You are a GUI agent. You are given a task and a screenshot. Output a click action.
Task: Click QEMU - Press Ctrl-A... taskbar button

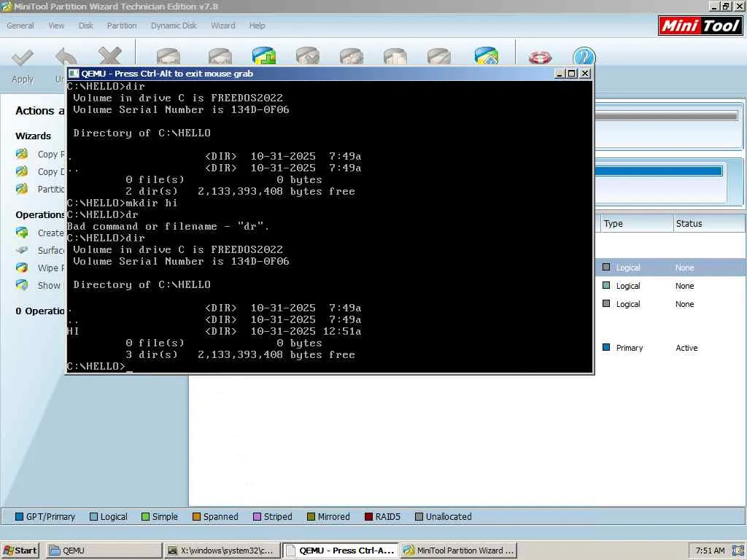click(340, 551)
